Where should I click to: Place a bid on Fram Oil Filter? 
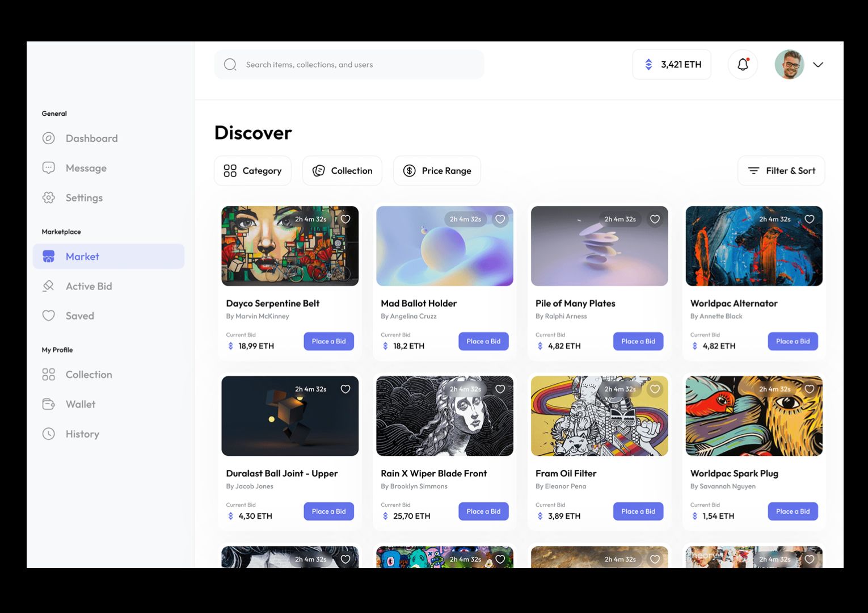tap(638, 511)
